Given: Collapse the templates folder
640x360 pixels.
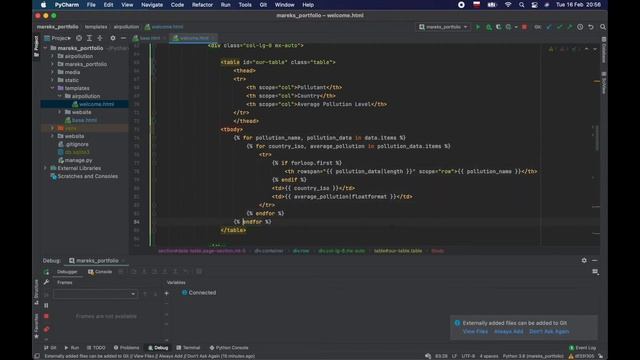Looking at the screenshot, I should pos(52,88).
